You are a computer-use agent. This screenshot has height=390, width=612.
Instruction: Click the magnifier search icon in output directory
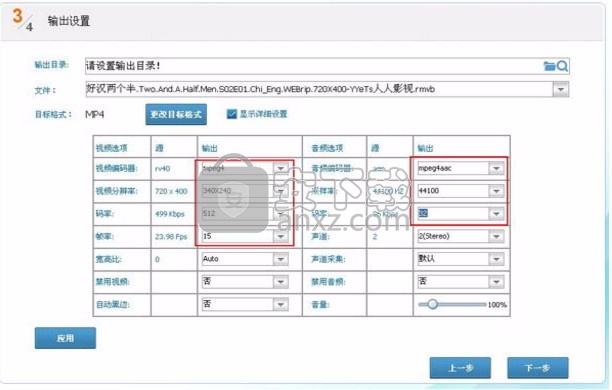[x=562, y=66]
